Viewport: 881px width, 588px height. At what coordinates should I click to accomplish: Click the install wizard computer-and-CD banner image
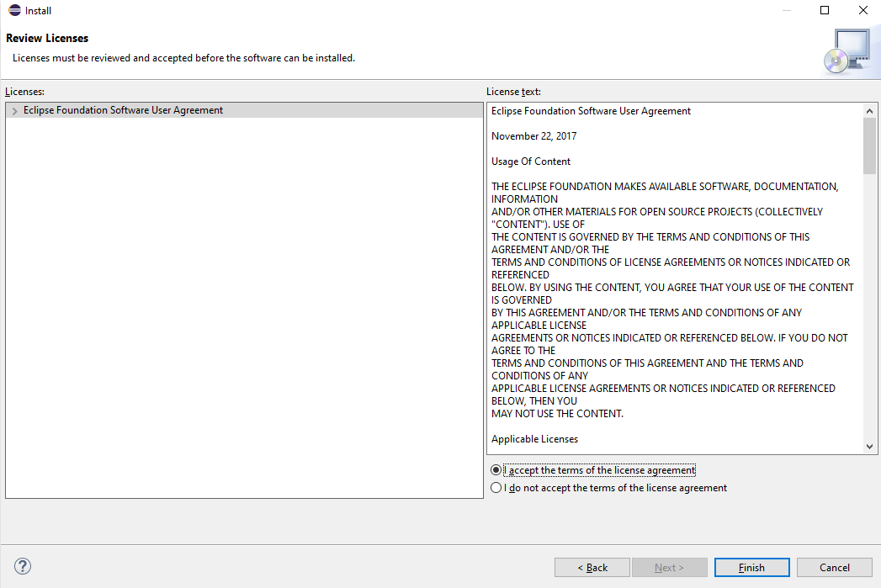pos(847,51)
